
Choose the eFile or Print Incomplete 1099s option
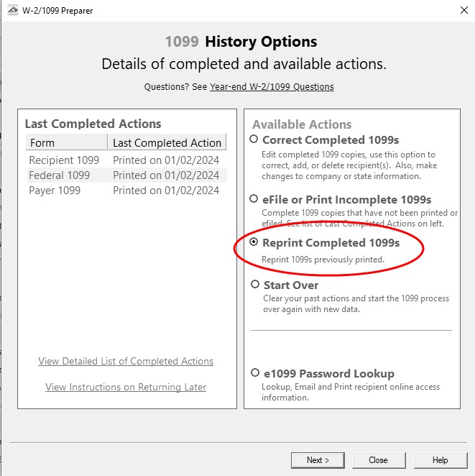click(254, 199)
